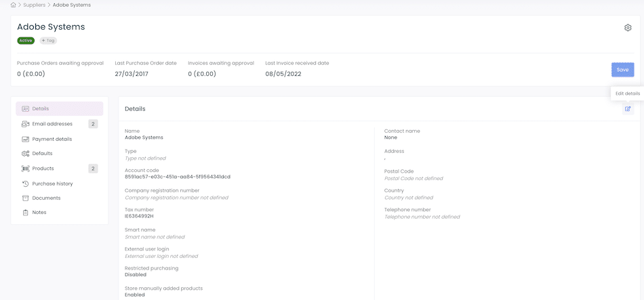Open Documents sidebar section

[x=60, y=198]
